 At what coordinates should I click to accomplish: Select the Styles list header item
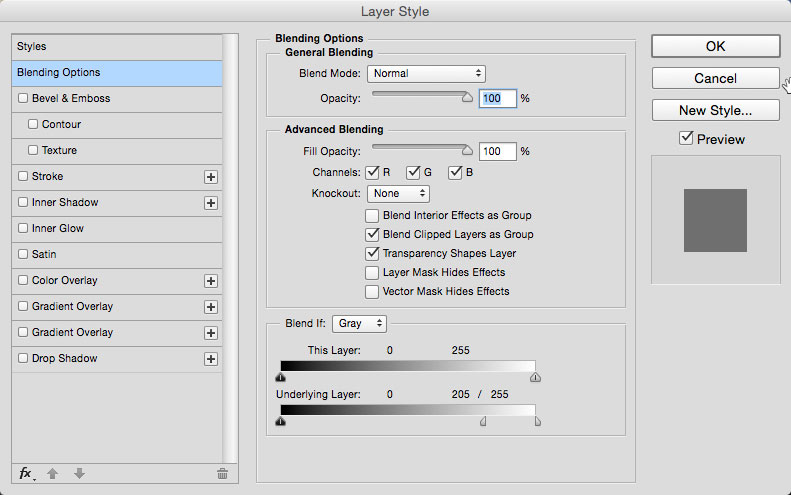[117, 47]
